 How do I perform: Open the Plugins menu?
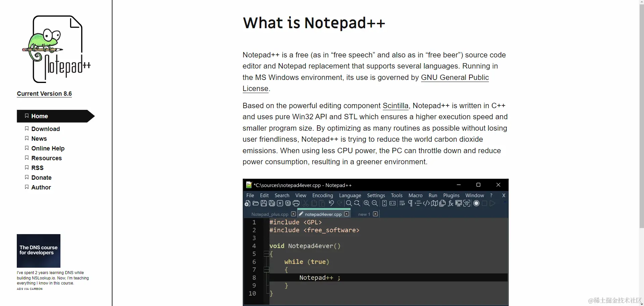(451, 195)
